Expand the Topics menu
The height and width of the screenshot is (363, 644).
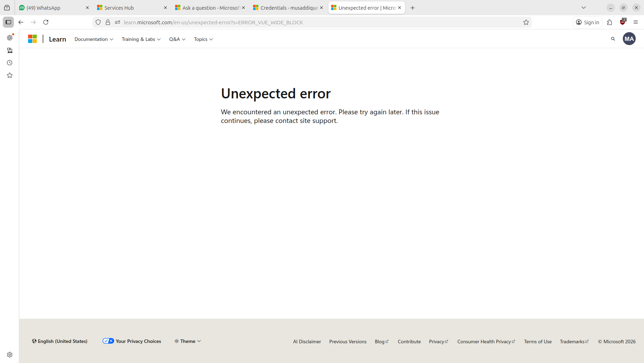pyautogui.click(x=203, y=39)
